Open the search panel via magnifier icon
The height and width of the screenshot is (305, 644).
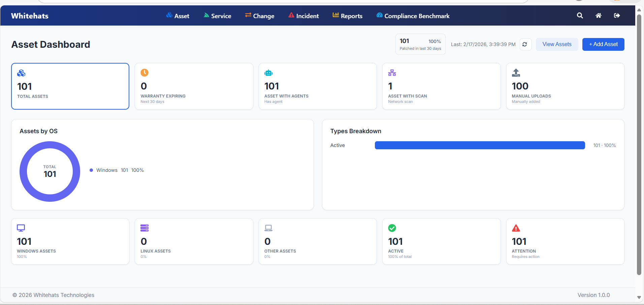[580, 15]
